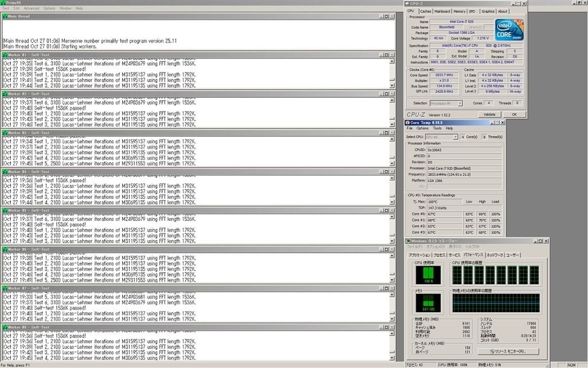588x368 pixels.
Task: Click the CPU usage meter graph
Action: 428,275
